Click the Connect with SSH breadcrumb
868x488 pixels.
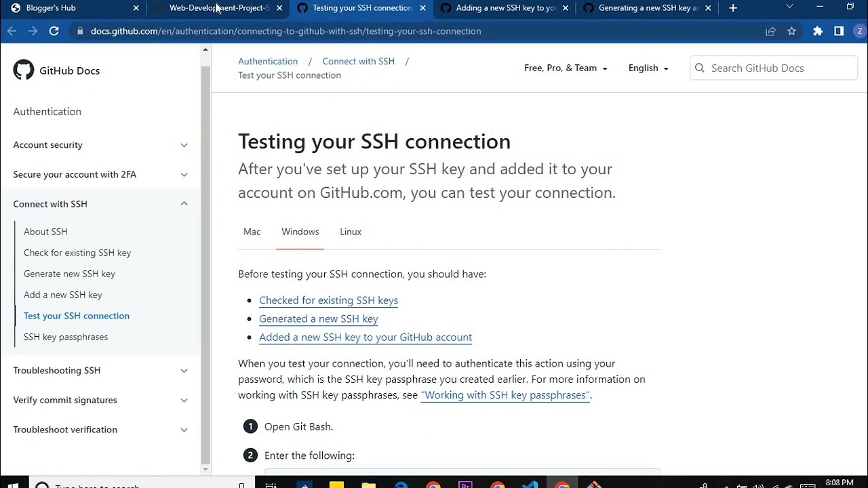358,61
